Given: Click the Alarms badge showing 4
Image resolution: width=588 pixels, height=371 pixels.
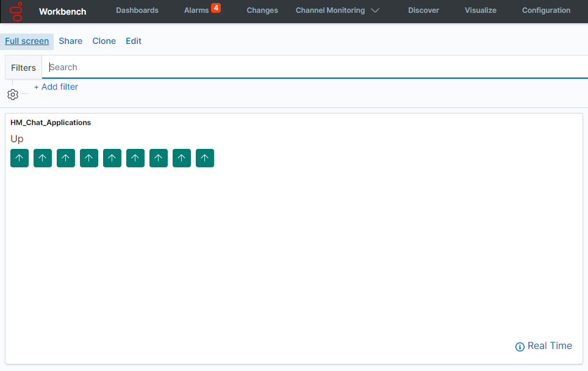Looking at the screenshot, I should pyautogui.click(x=215, y=8).
